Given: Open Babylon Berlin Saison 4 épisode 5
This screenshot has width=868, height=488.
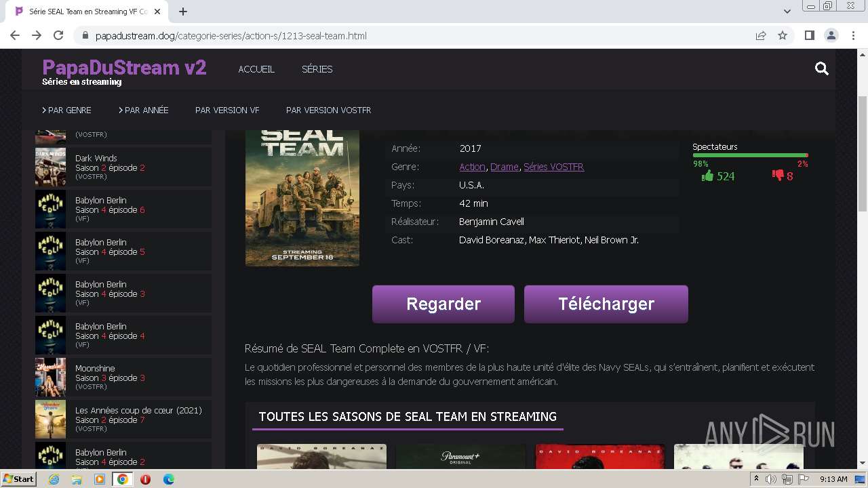Looking at the screenshot, I should point(123,251).
